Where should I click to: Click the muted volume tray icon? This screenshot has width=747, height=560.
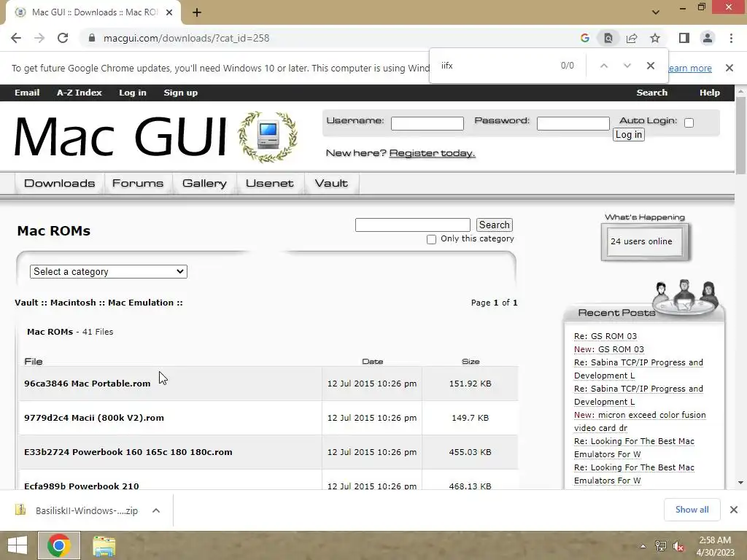pos(678,546)
